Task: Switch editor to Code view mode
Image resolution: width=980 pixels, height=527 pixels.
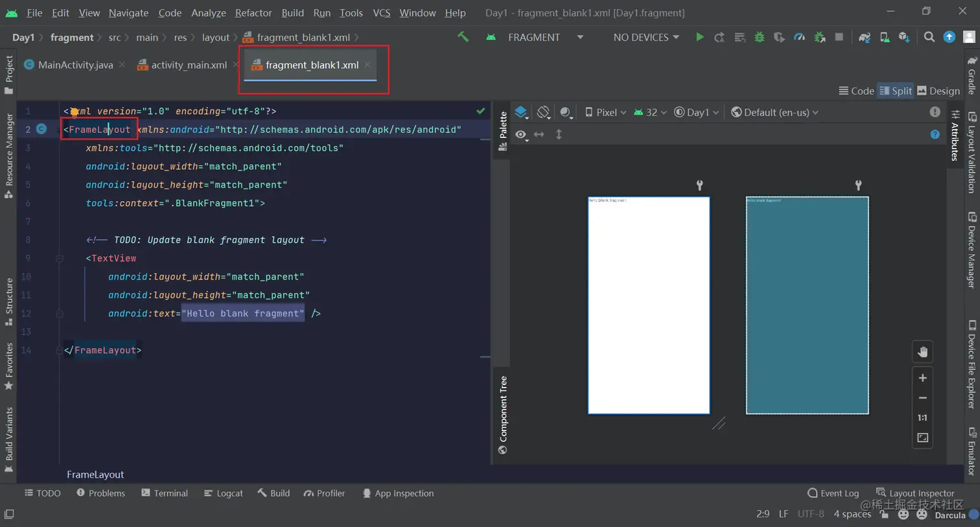Action: pos(856,91)
